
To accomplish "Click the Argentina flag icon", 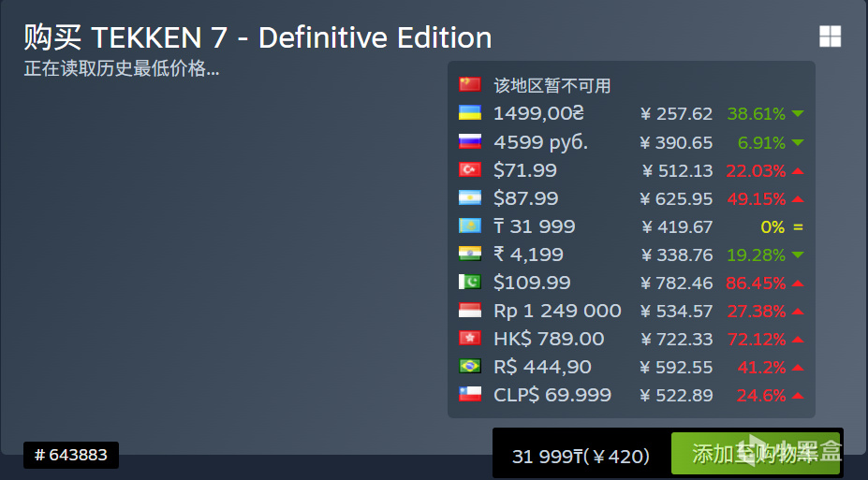I will tap(469, 198).
